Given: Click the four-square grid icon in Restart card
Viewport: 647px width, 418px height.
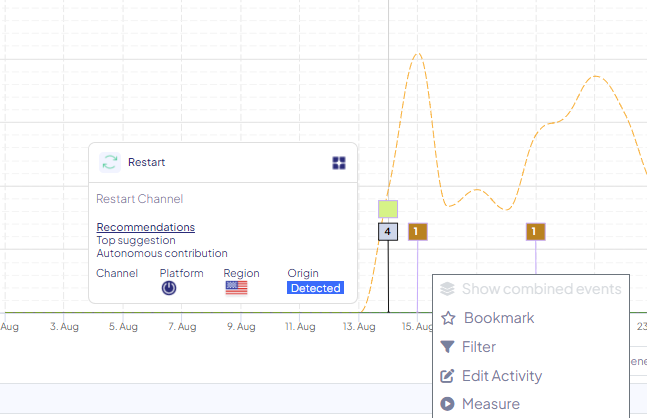Looking at the screenshot, I should (x=339, y=163).
